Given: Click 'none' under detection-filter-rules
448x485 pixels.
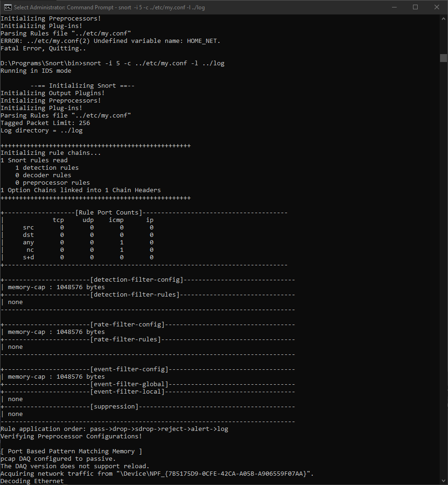Looking at the screenshot, I should coord(15,302).
